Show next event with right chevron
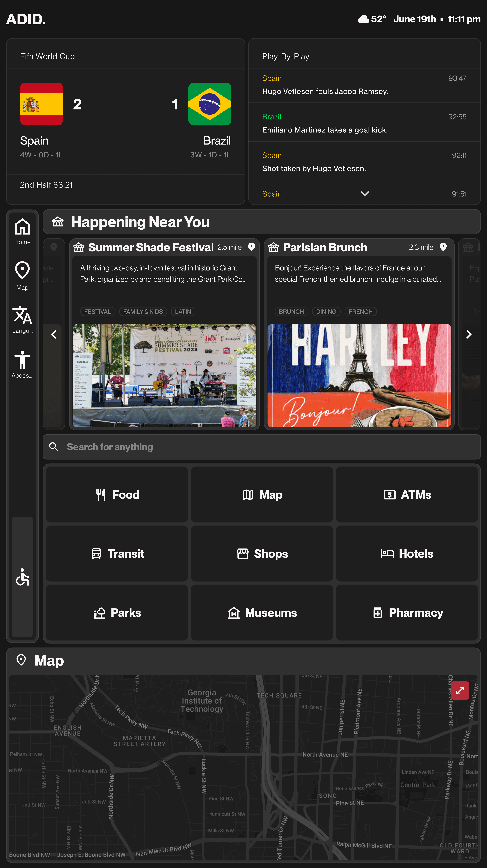This screenshot has height=868, width=487. (469, 334)
